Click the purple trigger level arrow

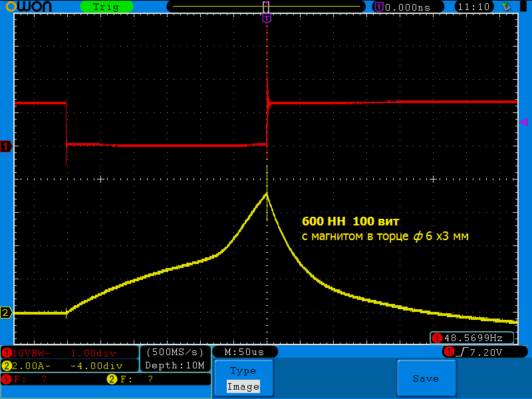click(523, 122)
